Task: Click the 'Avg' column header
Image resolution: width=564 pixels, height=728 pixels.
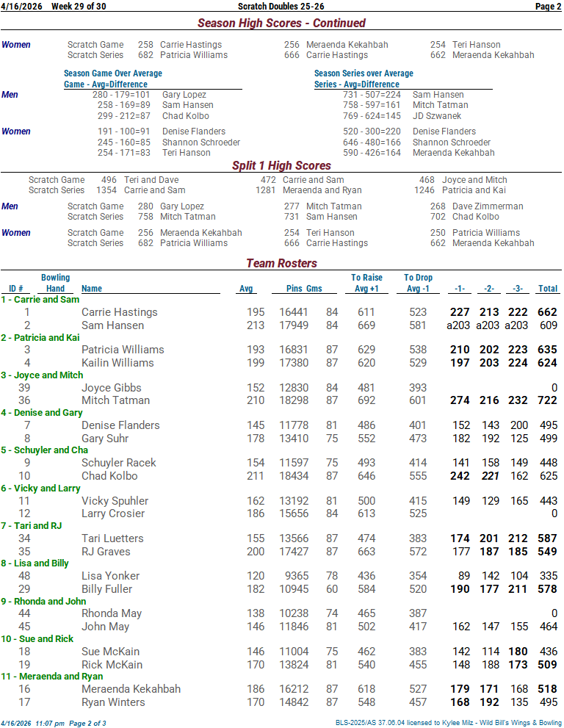Action: click(x=246, y=289)
